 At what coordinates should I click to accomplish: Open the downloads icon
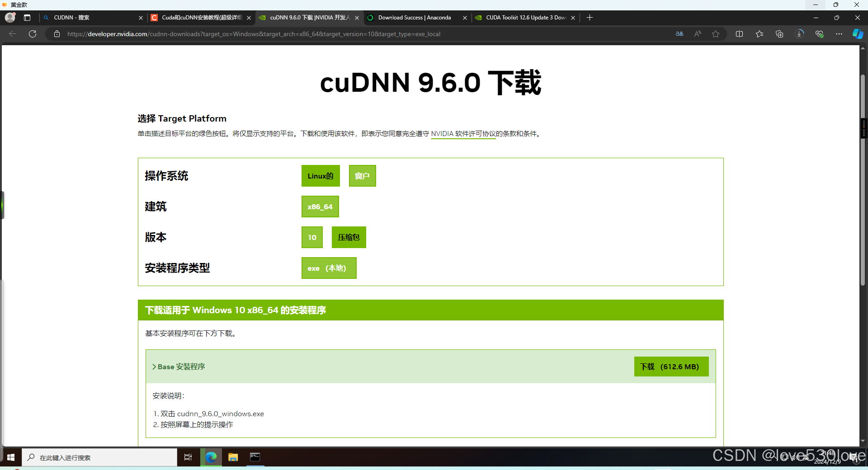point(799,34)
